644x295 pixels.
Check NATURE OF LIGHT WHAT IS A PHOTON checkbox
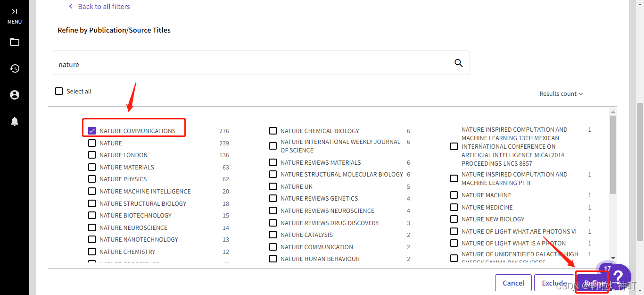click(x=454, y=243)
